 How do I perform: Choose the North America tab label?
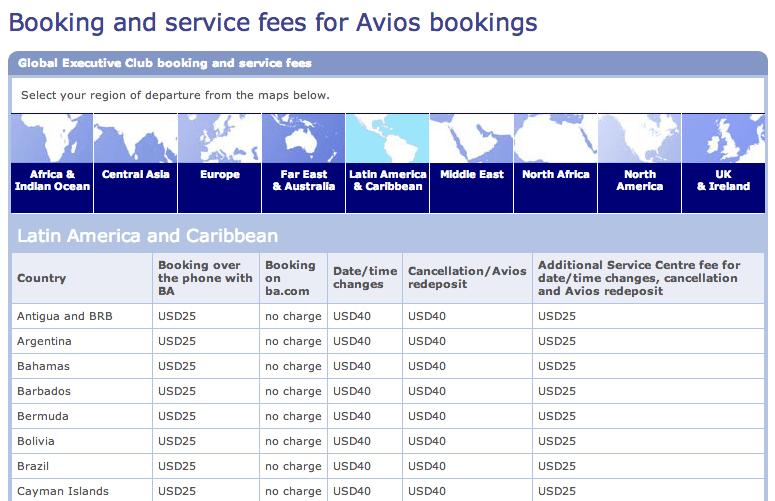[640, 180]
